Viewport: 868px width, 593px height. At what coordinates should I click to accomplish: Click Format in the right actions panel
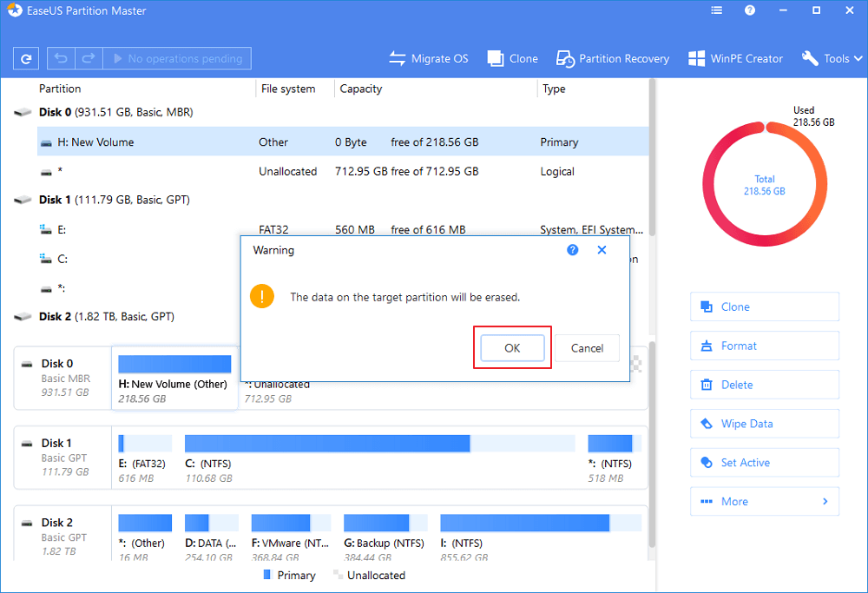point(765,346)
